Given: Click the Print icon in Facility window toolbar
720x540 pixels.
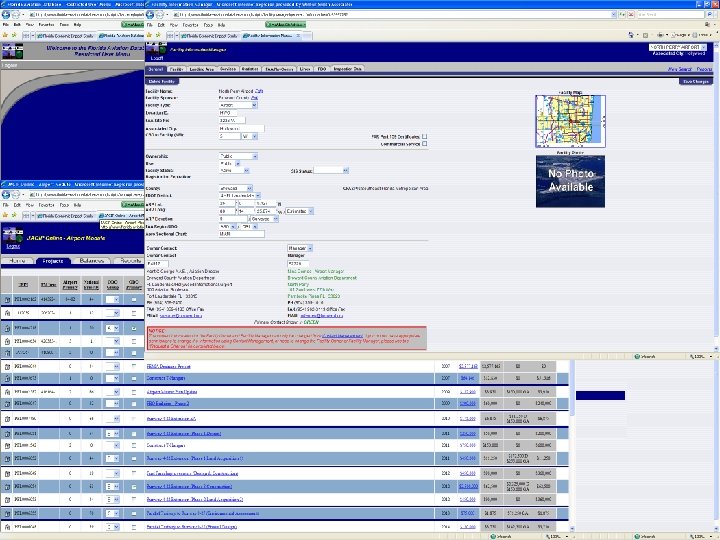Looking at the screenshot, I should coord(660,35).
